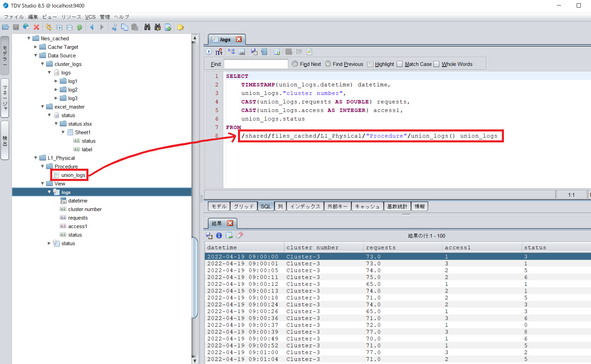The width and height of the screenshot is (591, 364).
Task: Click the globe server connection icon
Action: tap(26, 27)
